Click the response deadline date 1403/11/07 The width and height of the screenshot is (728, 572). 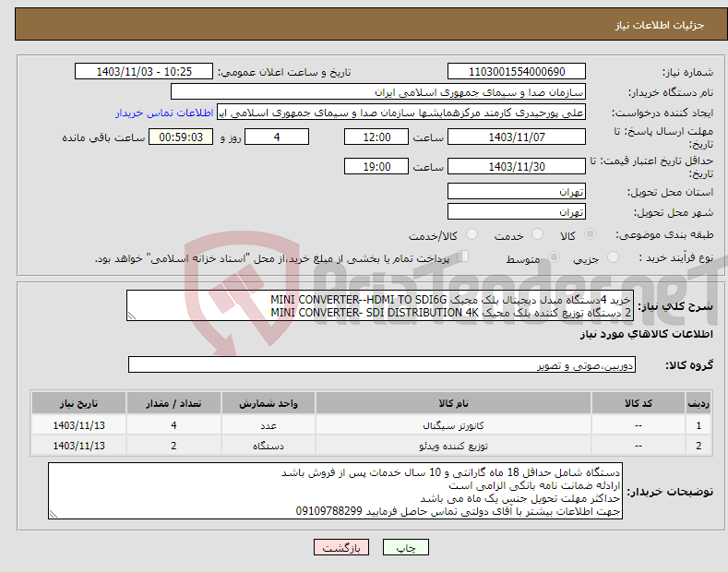click(x=517, y=137)
